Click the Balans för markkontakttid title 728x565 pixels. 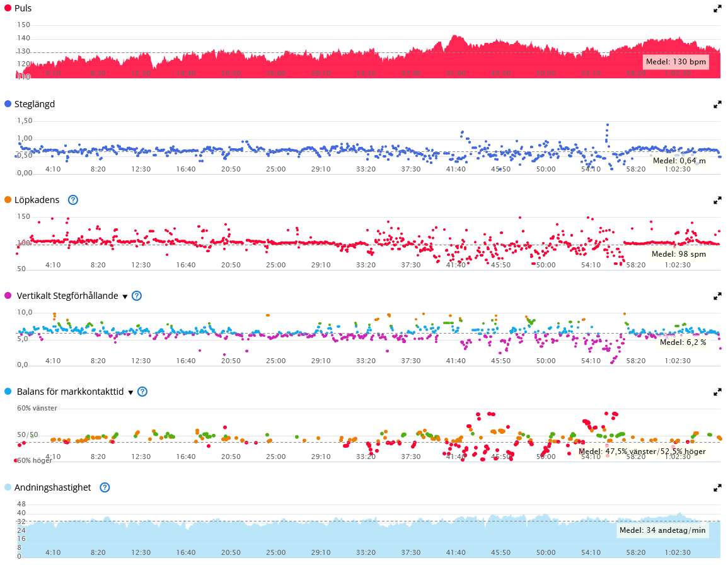[x=70, y=392]
